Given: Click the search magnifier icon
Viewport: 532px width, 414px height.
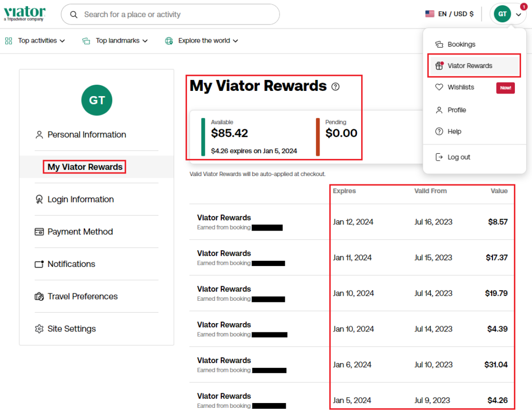Looking at the screenshot, I should coord(73,15).
